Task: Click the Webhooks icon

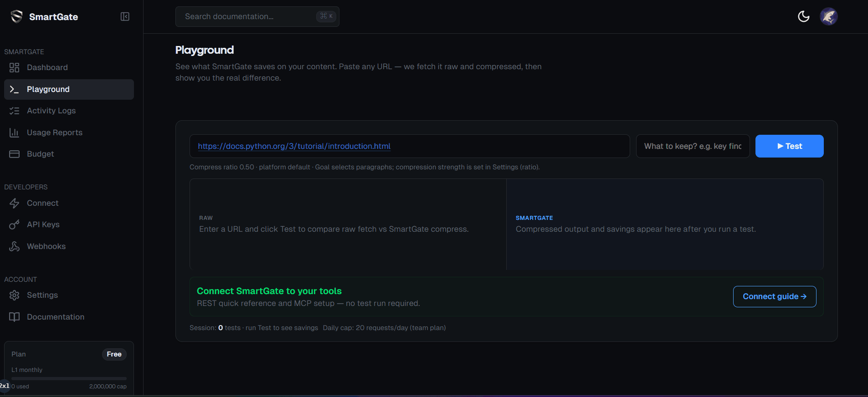Action: pyautogui.click(x=15, y=246)
